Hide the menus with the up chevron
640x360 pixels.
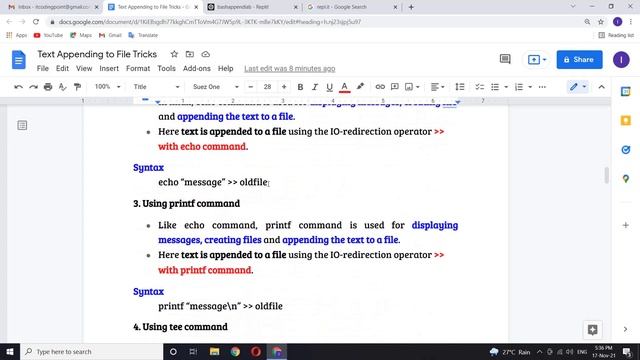pos(601,87)
